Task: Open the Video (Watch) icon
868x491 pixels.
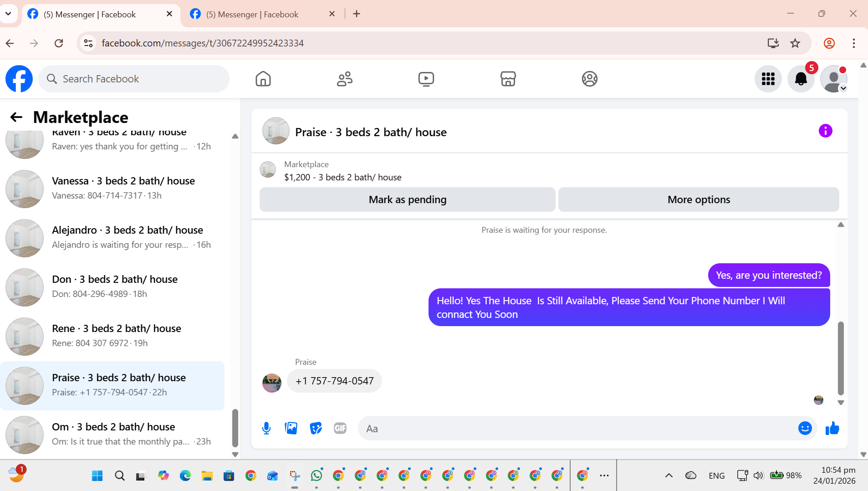Action: coord(426,79)
